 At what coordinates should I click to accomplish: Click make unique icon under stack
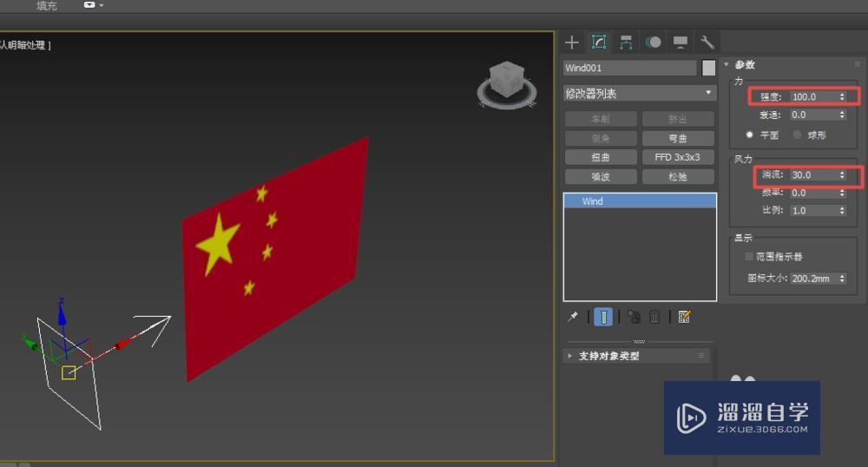coord(634,317)
